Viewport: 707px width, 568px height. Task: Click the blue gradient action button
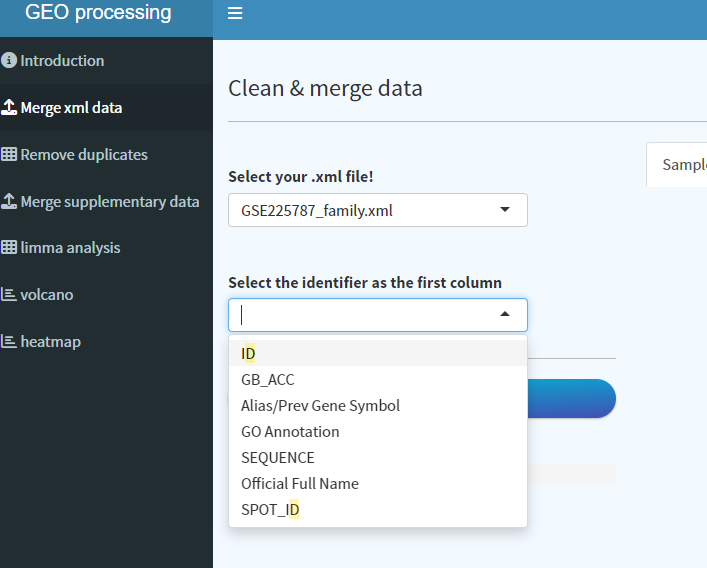pyautogui.click(x=571, y=399)
